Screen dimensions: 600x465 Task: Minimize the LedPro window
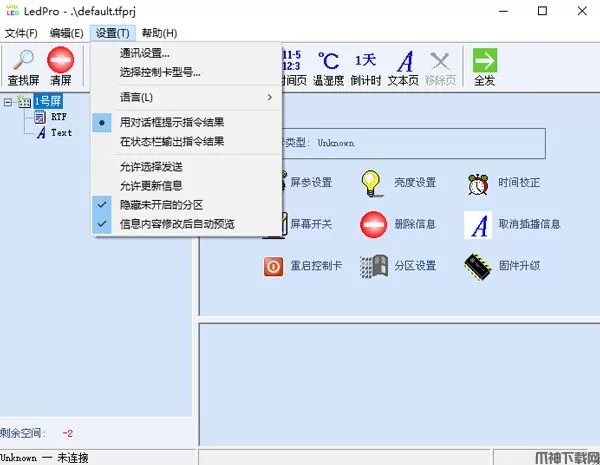[x=504, y=11]
